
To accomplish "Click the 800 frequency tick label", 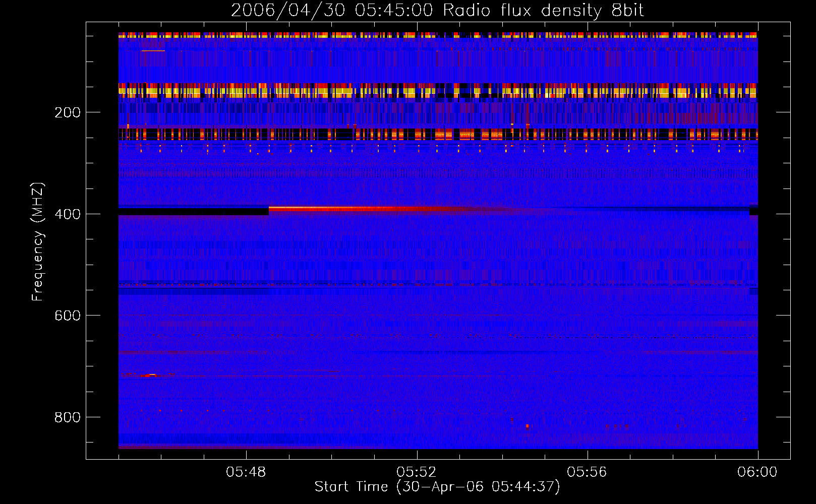I will pos(68,417).
